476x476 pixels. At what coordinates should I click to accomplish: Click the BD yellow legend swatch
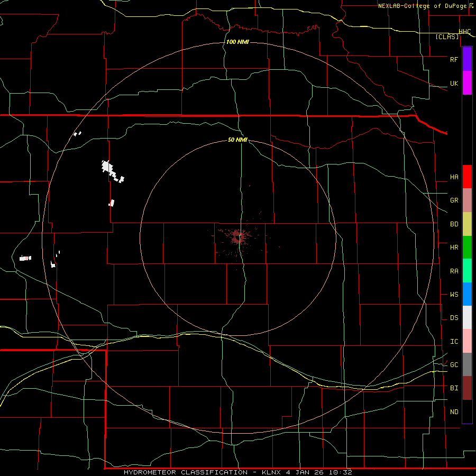(467, 224)
